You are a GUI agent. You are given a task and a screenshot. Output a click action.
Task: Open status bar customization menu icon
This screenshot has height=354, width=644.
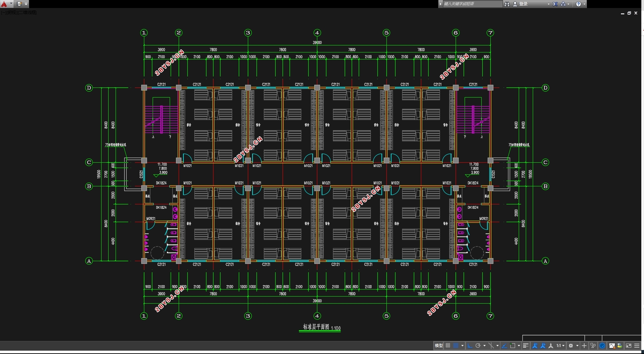(637, 346)
